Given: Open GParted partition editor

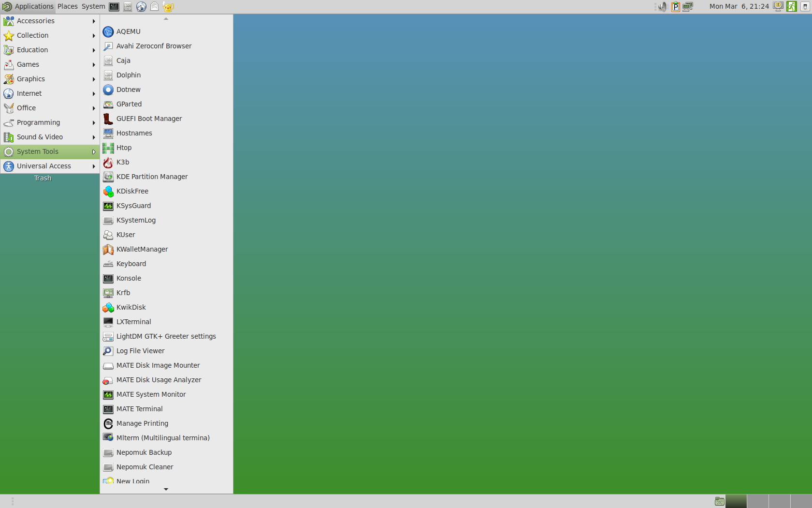Looking at the screenshot, I should 166,104.
